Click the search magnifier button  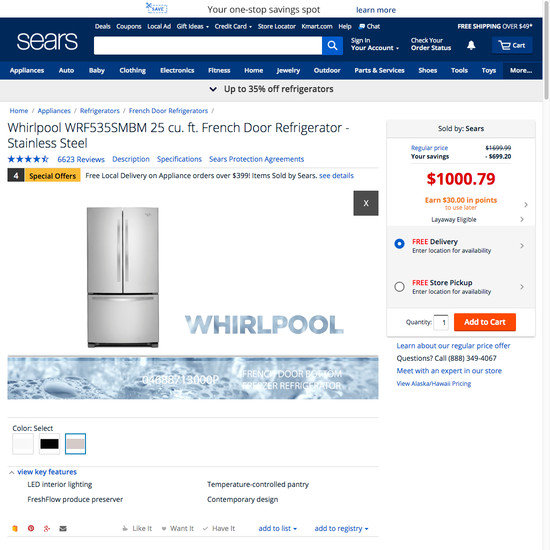pyautogui.click(x=332, y=45)
